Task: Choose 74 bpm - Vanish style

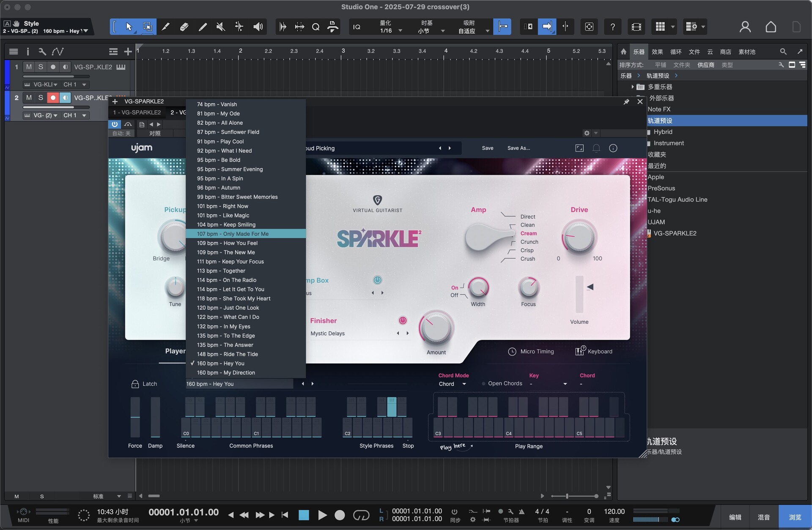Action: click(x=246, y=104)
